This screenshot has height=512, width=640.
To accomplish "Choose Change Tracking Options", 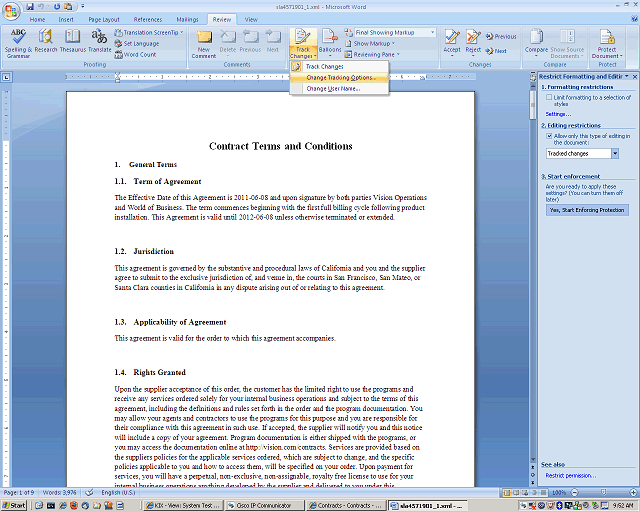I will [x=339, y=77].
